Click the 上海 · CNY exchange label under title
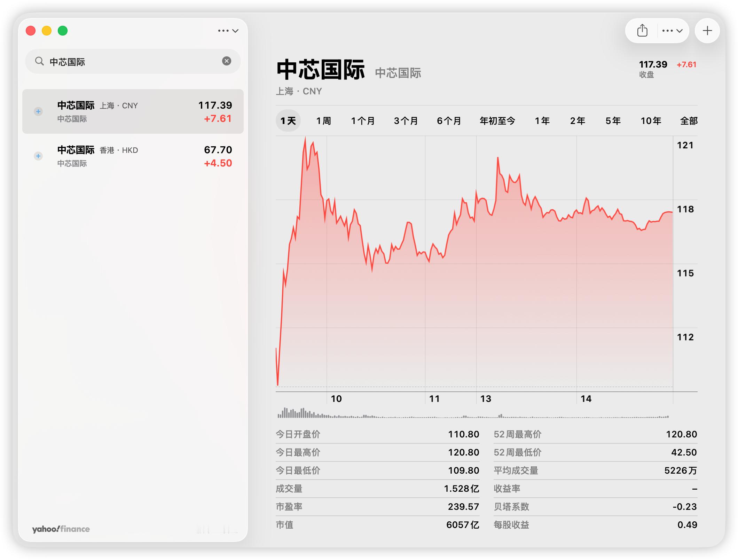This screenshot has width=738, height=560. tap(299, 91)
